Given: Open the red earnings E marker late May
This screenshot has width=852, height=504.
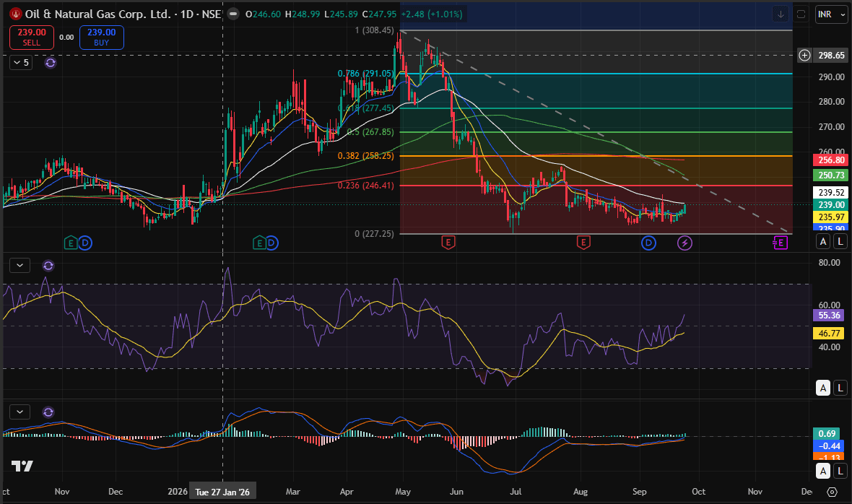Looking at the screenshot, I should [x=448, y=243].
